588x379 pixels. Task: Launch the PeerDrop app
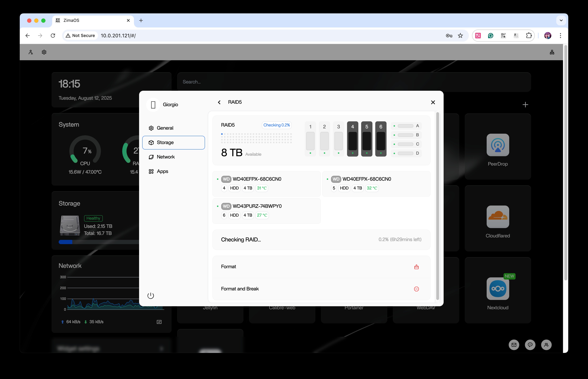tap(498, 145)
